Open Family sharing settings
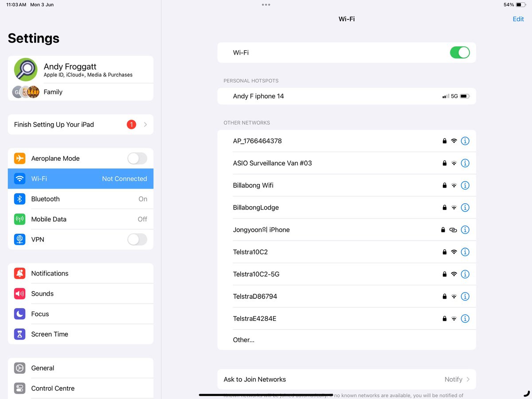532x399 pixels. (x=81, y=92)
